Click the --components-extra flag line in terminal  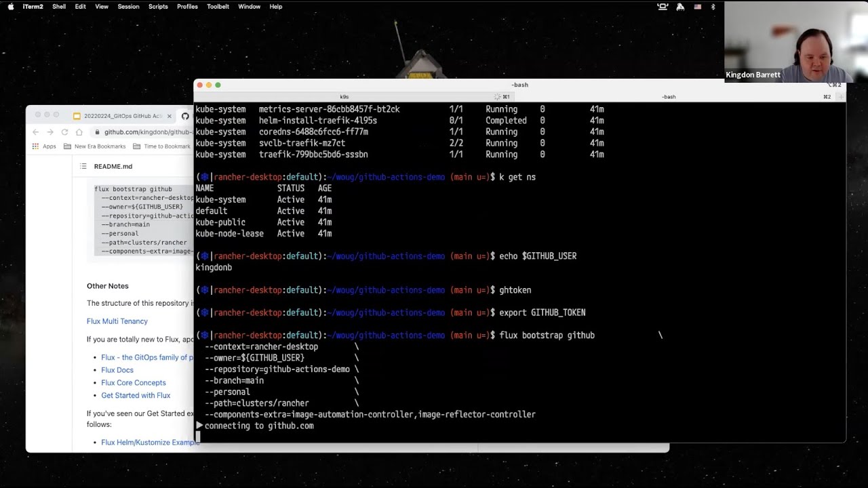[x=370, y=414]
